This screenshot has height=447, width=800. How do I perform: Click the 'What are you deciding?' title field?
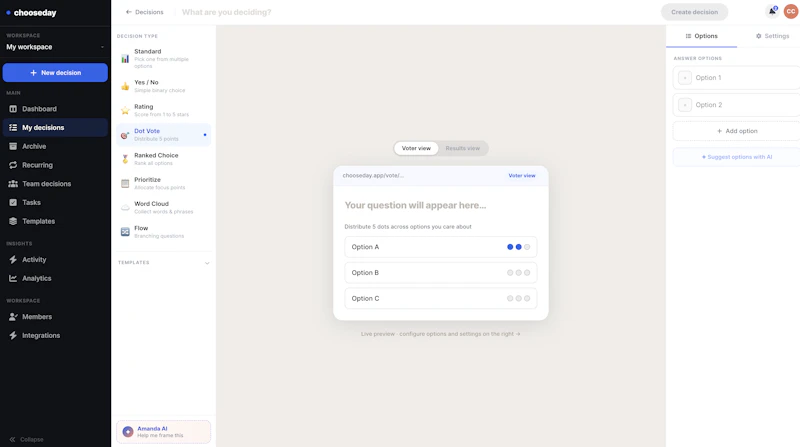[227, 12]
